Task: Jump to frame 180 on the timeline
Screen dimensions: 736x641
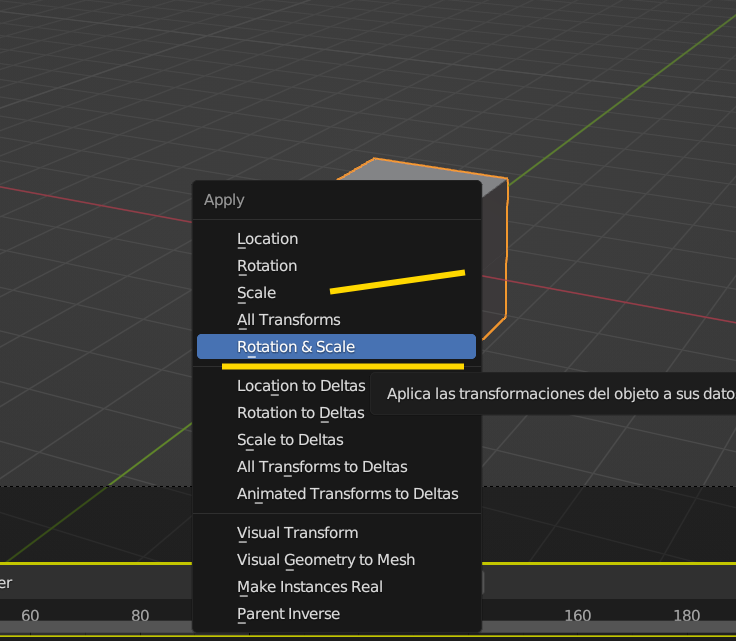Action: pyautogui.click(x=687, y=616)
